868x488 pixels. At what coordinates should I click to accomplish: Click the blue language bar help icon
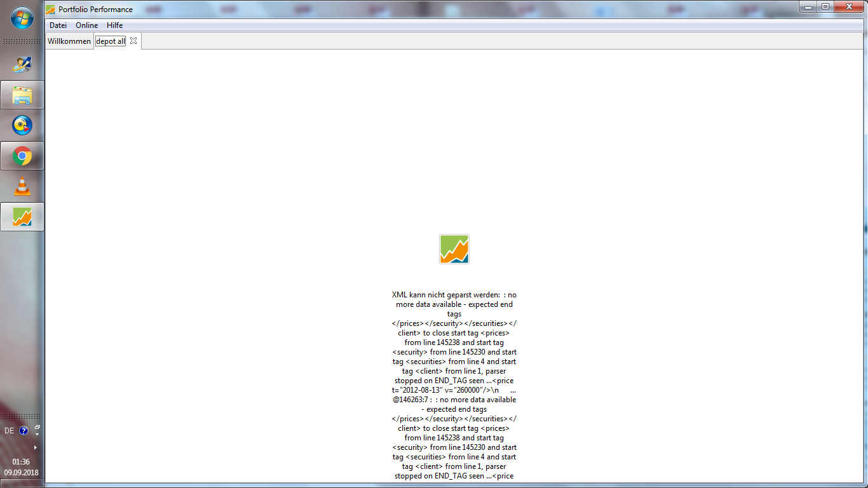(x=24, y=431)
